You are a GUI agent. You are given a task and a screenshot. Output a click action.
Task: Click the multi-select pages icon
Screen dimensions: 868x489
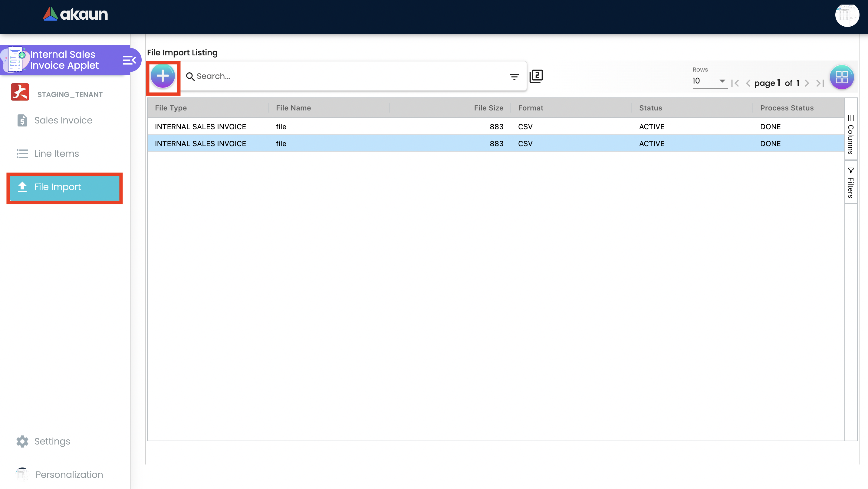click(536, 76)
